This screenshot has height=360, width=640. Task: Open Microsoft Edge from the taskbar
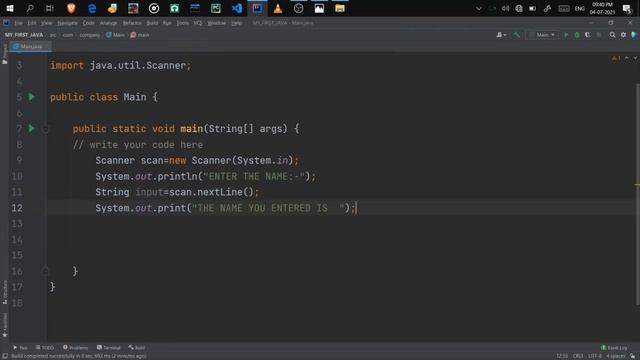[x=92, y=8]
